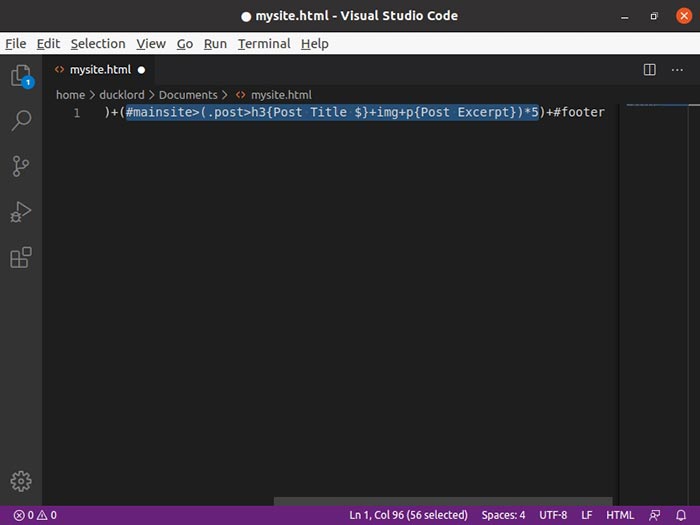Change encoding via UTF-8 indicator

coord(551,515)
